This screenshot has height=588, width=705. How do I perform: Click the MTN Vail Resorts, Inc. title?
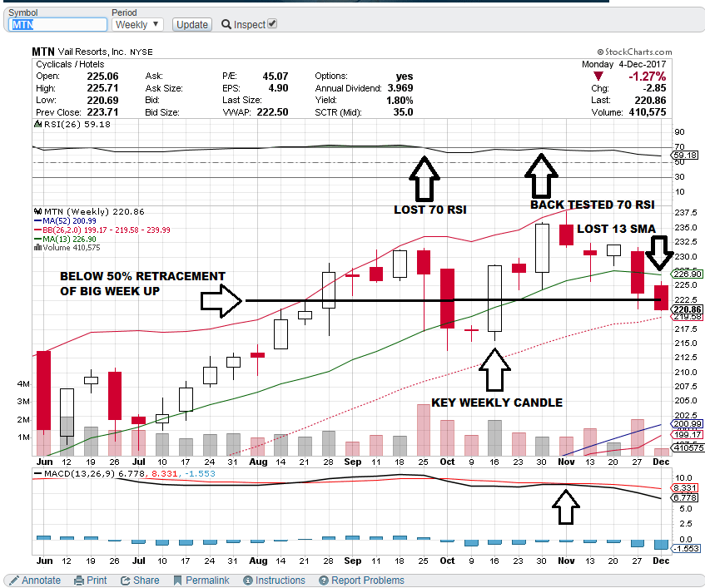point(92,52)
